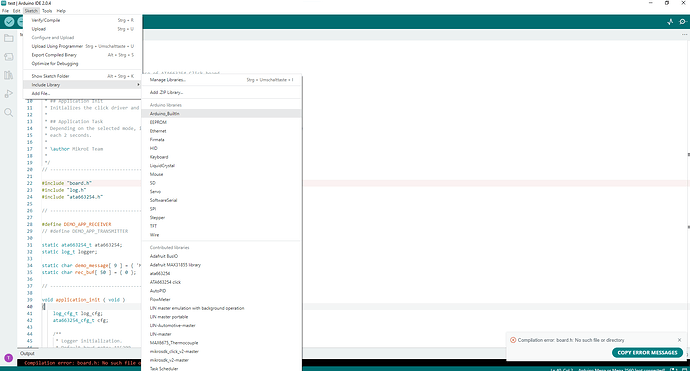The image size is (690, 371).
Task: Include the AutoPID library
Action: click(222, 291)
